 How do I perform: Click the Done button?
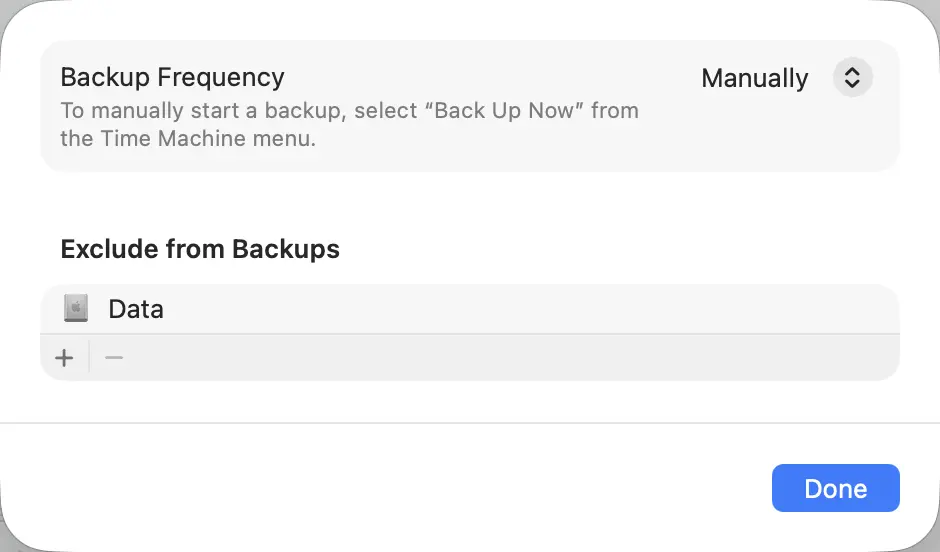[x=835, y=488]
